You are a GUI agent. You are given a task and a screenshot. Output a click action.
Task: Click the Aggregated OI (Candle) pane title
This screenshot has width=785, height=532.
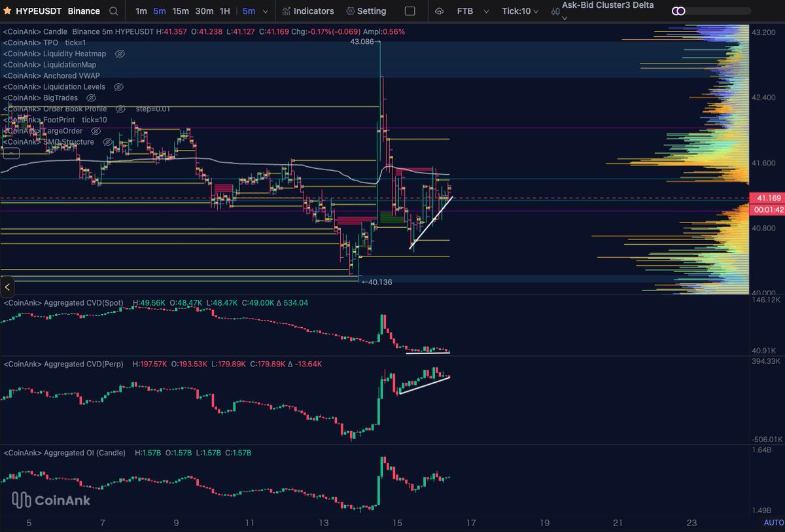pos(65,453)
